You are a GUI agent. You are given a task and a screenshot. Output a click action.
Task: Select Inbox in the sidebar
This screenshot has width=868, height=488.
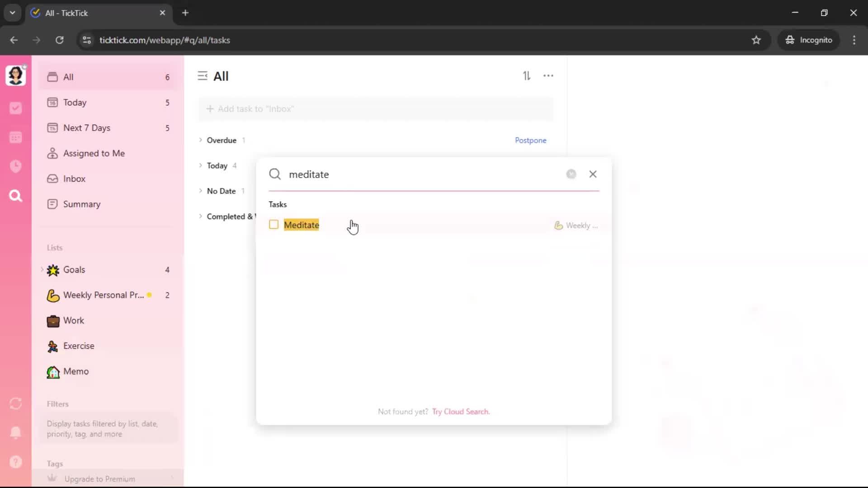click(x=74, y=179)
